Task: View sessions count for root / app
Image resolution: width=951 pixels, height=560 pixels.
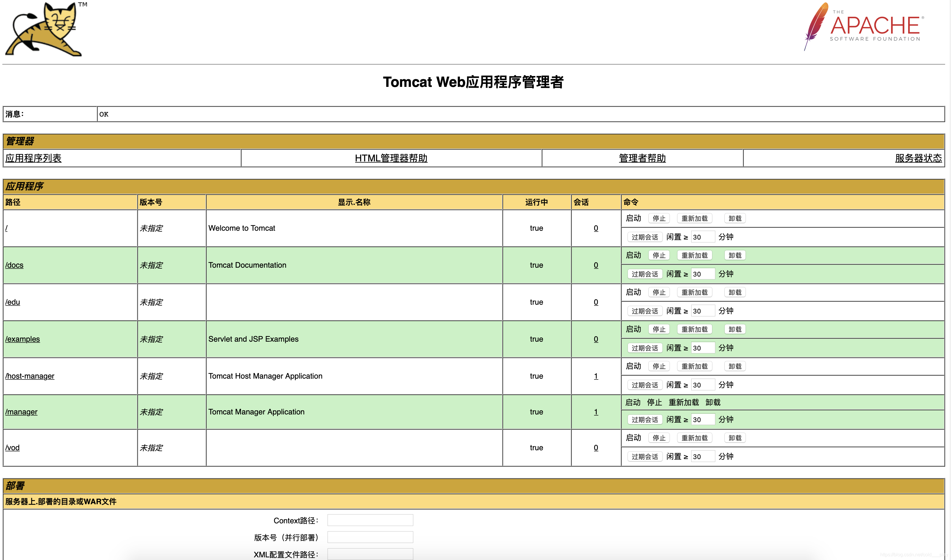Action: coord(596,228)
